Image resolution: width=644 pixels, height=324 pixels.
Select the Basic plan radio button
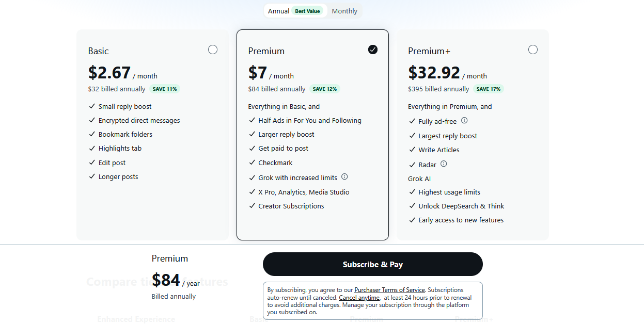(213, 50)
